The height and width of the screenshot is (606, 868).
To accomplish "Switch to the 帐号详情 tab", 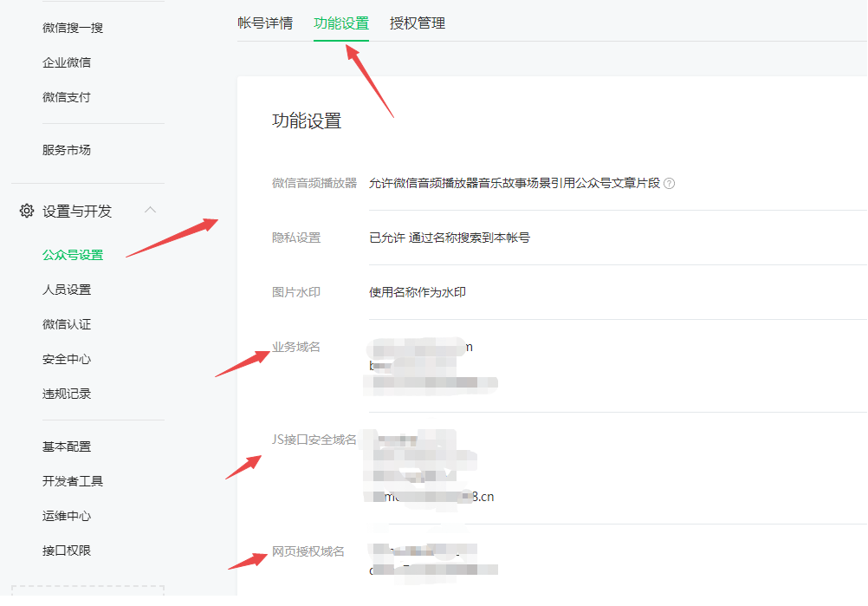I will pos(265,23).
